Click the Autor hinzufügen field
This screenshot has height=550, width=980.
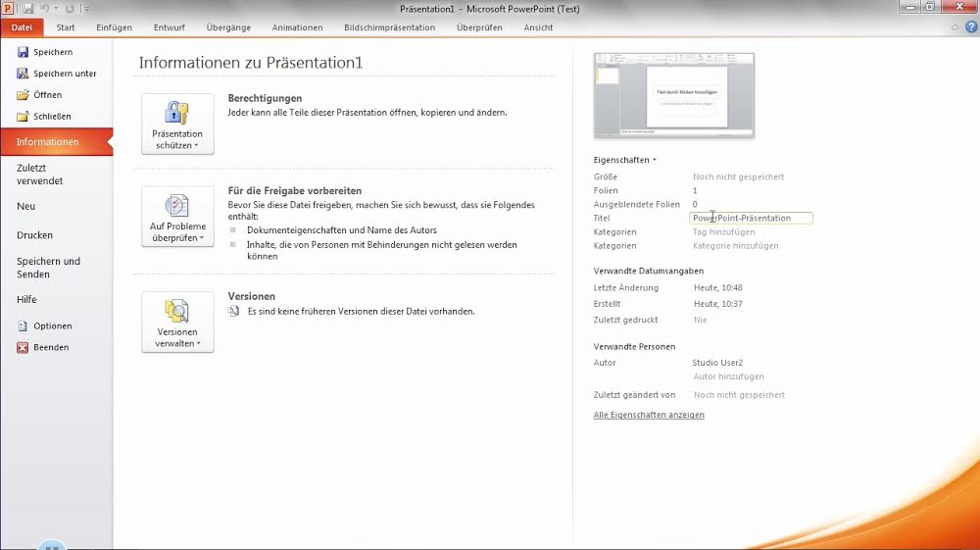(729, 376)
